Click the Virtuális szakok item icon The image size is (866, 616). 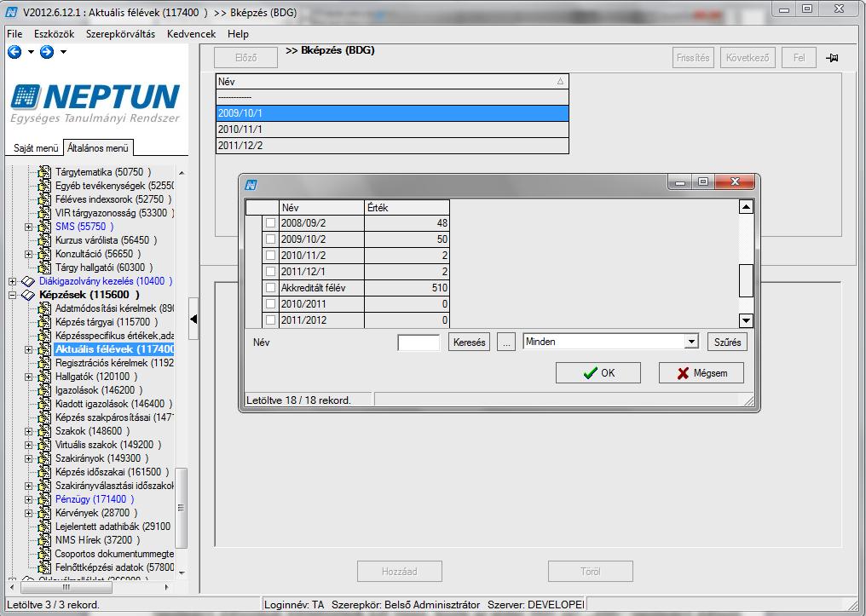(44, 445)
